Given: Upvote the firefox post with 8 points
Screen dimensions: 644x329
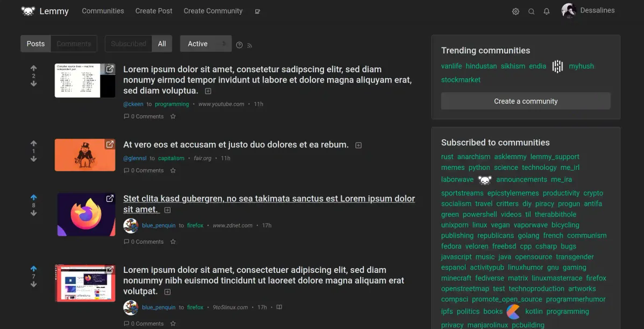Looking at the screenshot, I should pyautogui.click(x=33, y=197).
